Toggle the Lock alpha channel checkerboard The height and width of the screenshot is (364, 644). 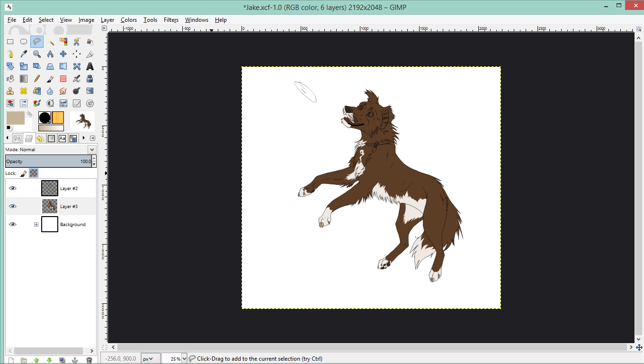pyautogui.click(x=34, y=173)
